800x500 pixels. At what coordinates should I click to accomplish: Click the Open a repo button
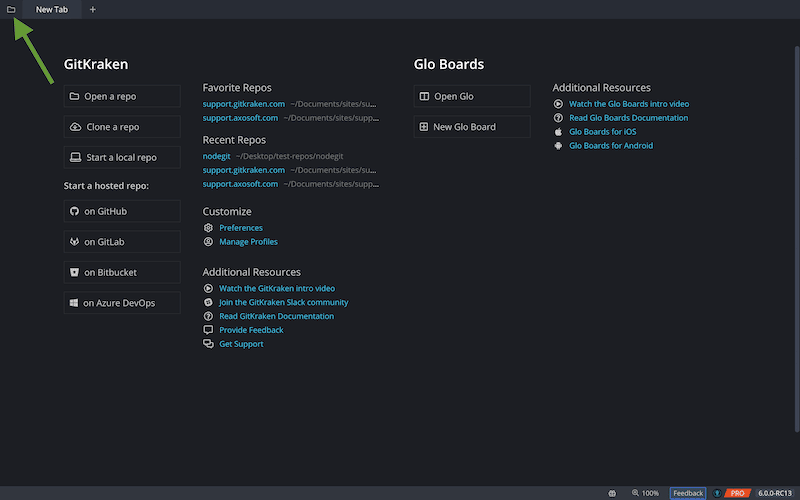coord(122,97)
